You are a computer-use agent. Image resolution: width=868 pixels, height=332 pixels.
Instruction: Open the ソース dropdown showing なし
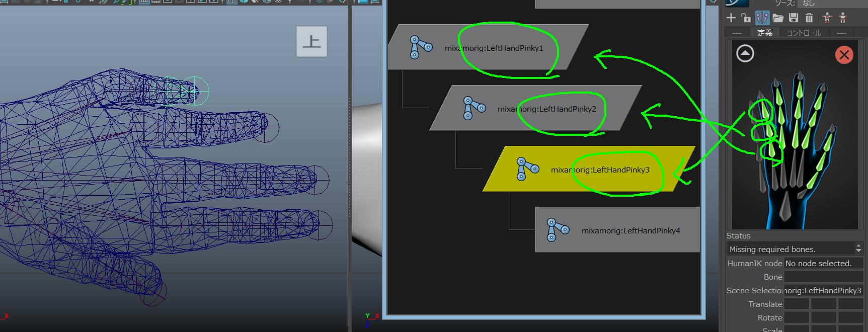[x=833, y=4]
